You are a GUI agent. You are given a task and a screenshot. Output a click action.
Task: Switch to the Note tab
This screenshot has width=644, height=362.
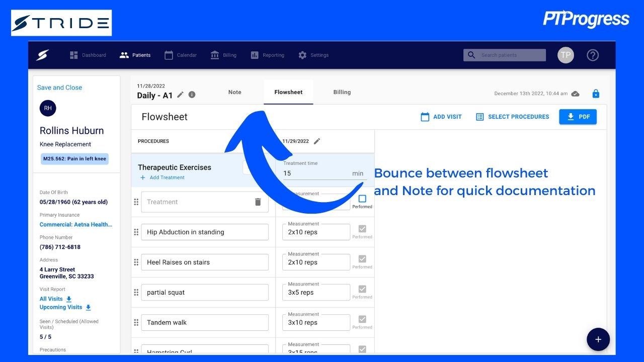[x=234, y=93]
